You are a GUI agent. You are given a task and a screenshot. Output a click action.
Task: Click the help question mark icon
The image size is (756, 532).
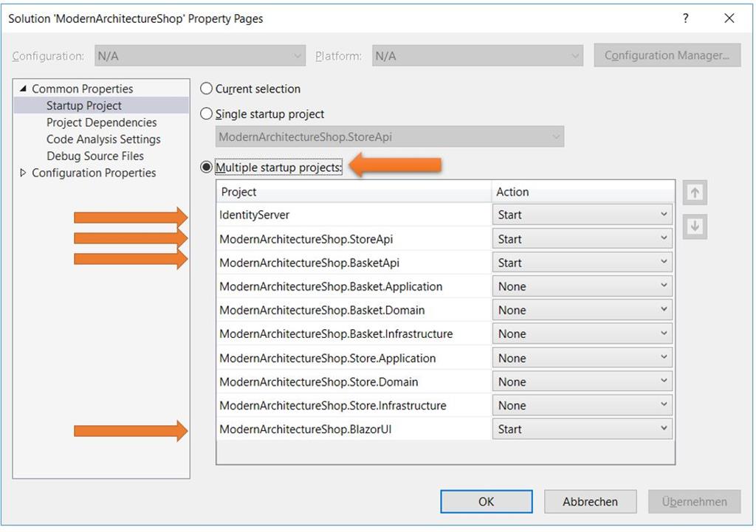(685, 18)
